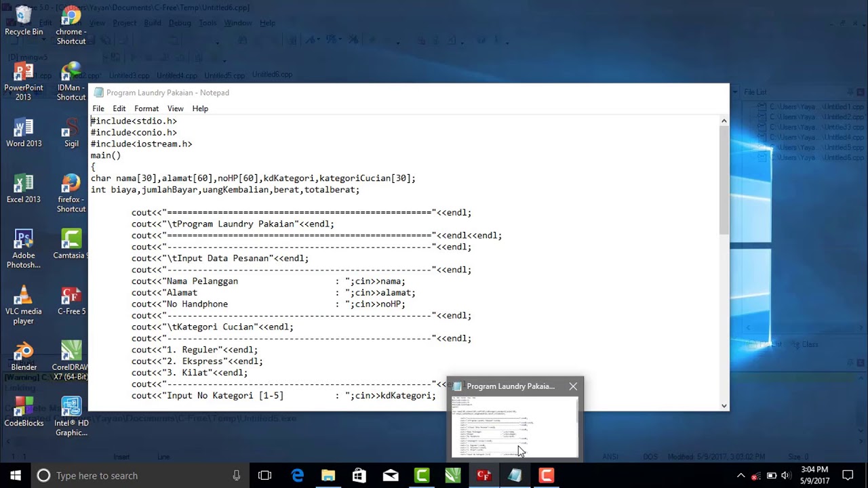
Task: Select the firefox Shortcut desktop icon
Action: coord(71,192)
